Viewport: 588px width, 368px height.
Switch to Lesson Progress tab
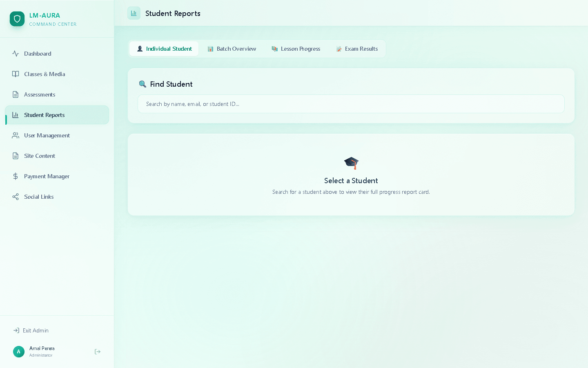(296, 49)
